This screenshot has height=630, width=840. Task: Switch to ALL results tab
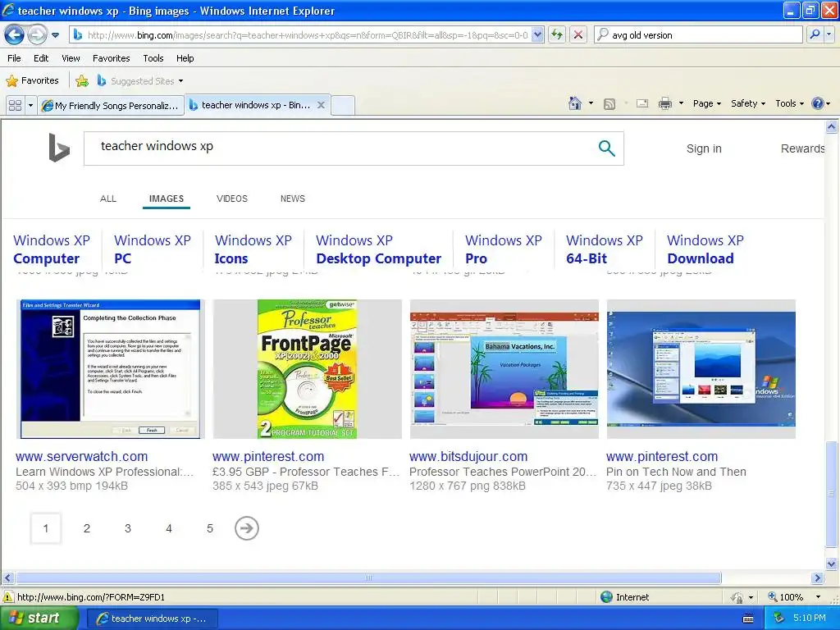[107, 199]
